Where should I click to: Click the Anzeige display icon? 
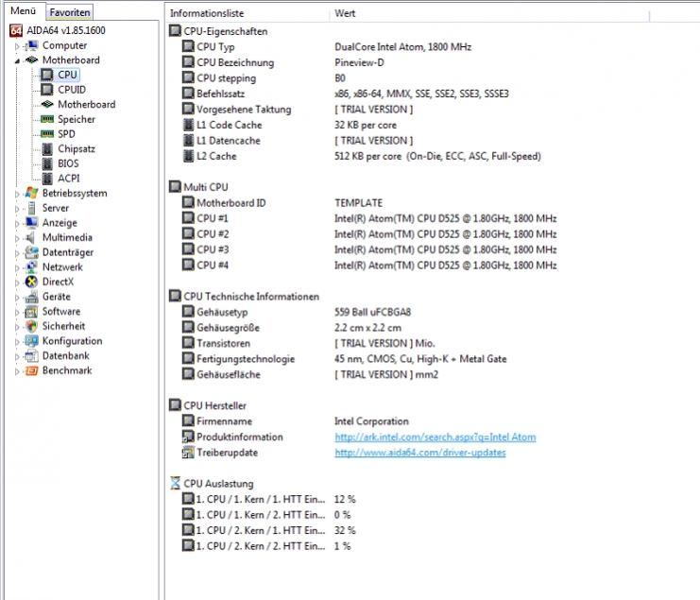point(31,222)
